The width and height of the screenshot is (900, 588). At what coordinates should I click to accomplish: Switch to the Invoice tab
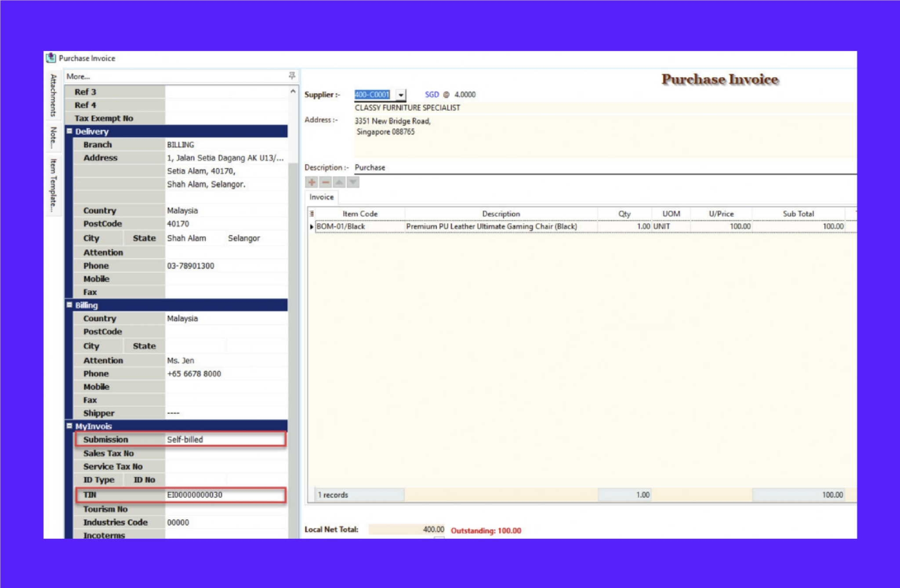pyautogui.click(x=321, y=197)
